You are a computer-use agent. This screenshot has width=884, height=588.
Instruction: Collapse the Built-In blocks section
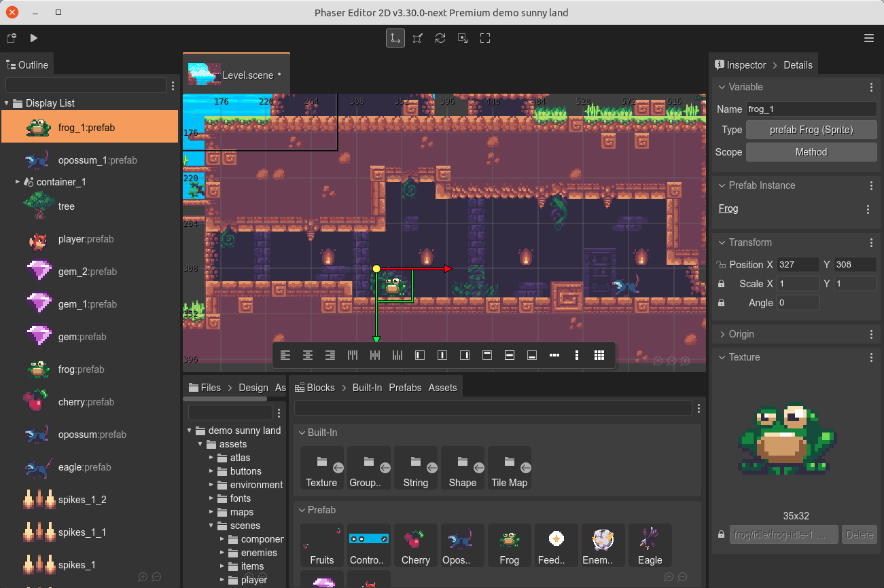tap(302, 433)
